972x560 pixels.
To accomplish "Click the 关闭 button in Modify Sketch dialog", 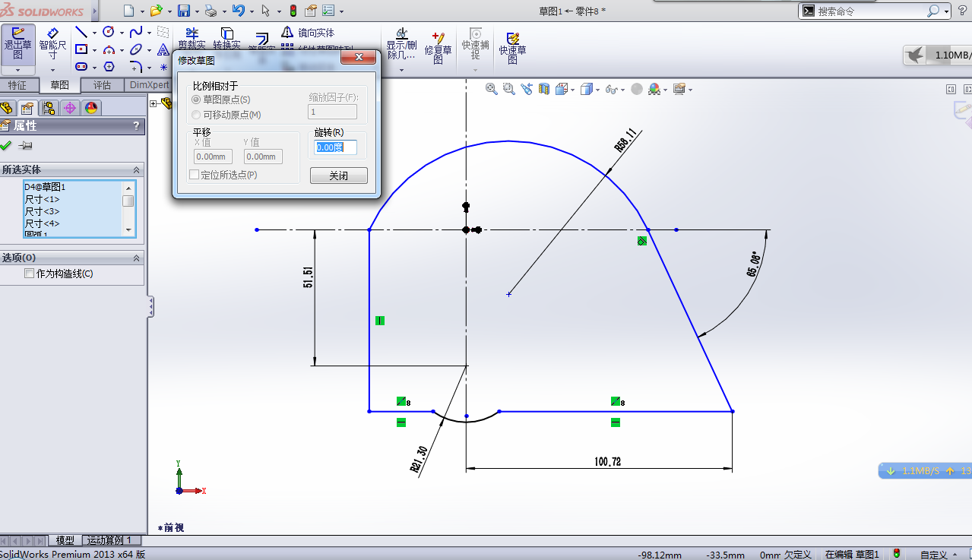I will click(x=337, y=175).
